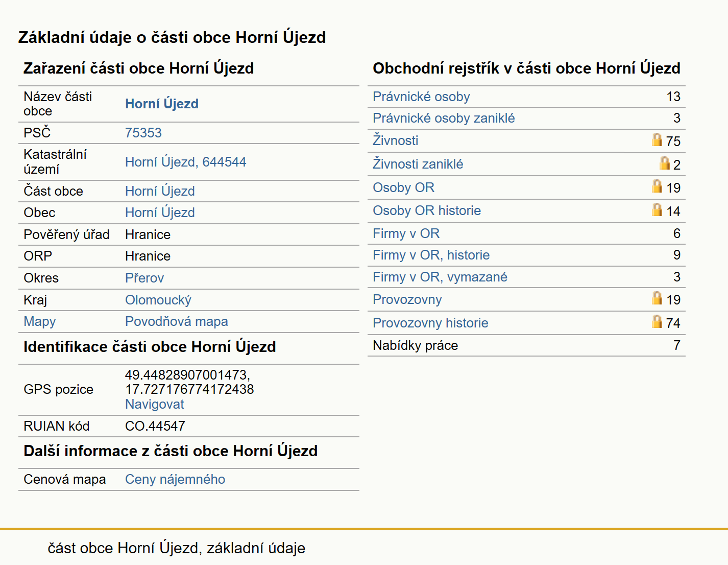Open Firmy v OR, historie link
The height and width of the screenshot is (565, 728).
(x=431, y=255)
